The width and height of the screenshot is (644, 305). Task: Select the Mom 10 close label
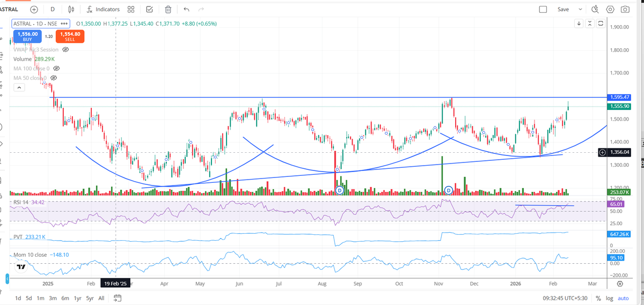[30, 255]
